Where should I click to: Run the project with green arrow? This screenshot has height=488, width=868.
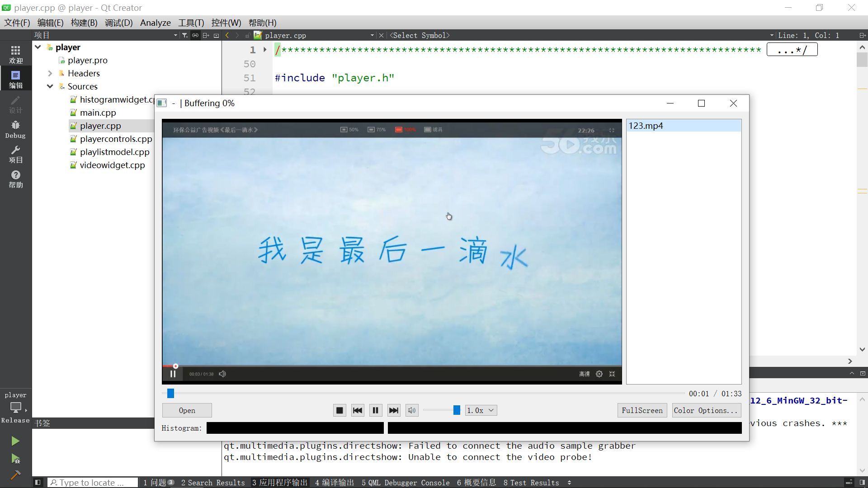(x=15, y=441)
